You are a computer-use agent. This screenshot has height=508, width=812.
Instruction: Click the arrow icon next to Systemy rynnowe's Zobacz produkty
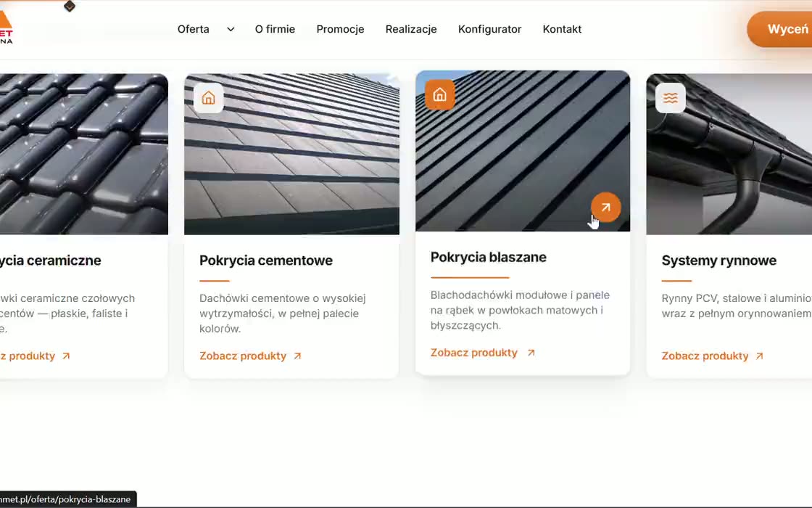click(759, 356)
